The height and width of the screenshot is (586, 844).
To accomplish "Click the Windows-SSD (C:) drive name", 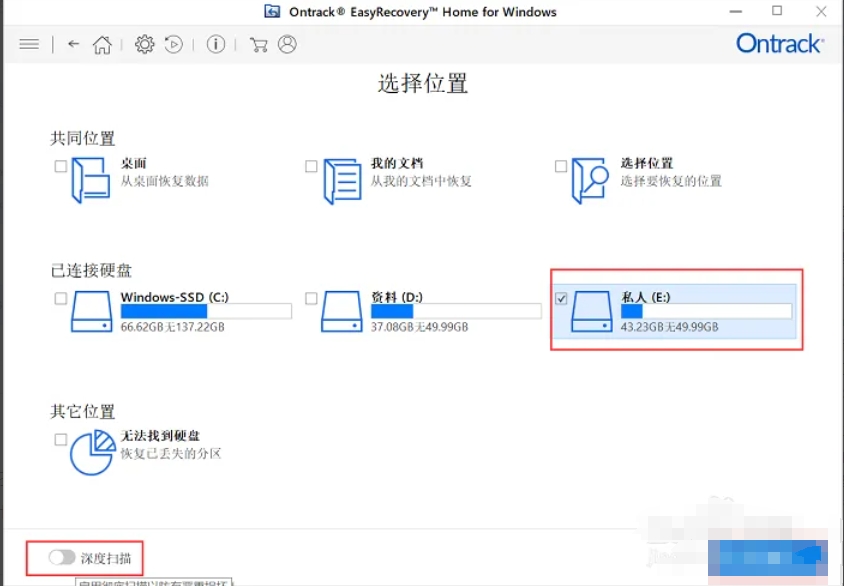I will 174,297.
